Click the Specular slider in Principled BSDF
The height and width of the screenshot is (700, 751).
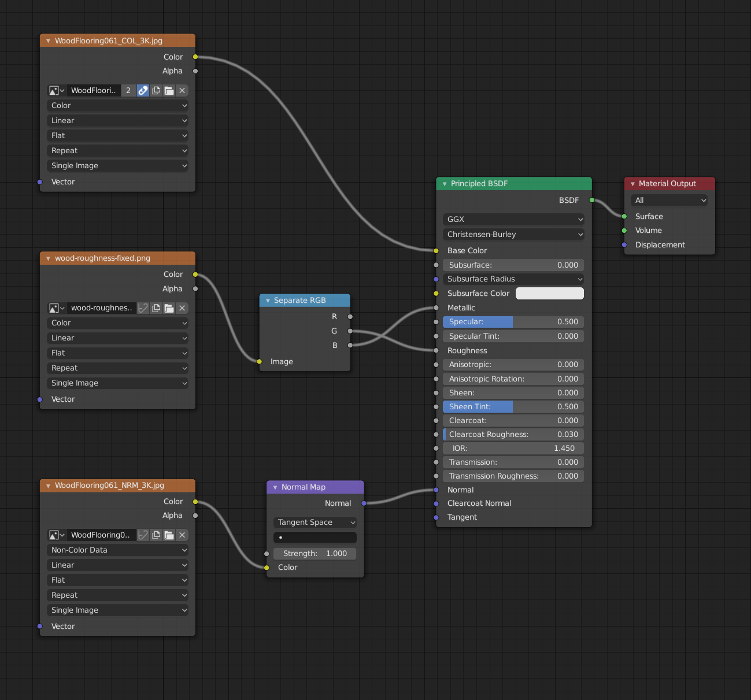coord(513,322)
